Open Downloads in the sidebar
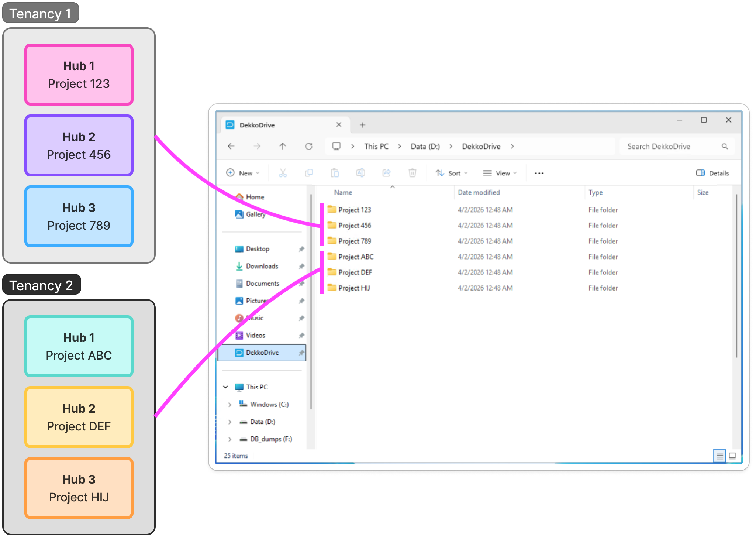 coord(262,266)
